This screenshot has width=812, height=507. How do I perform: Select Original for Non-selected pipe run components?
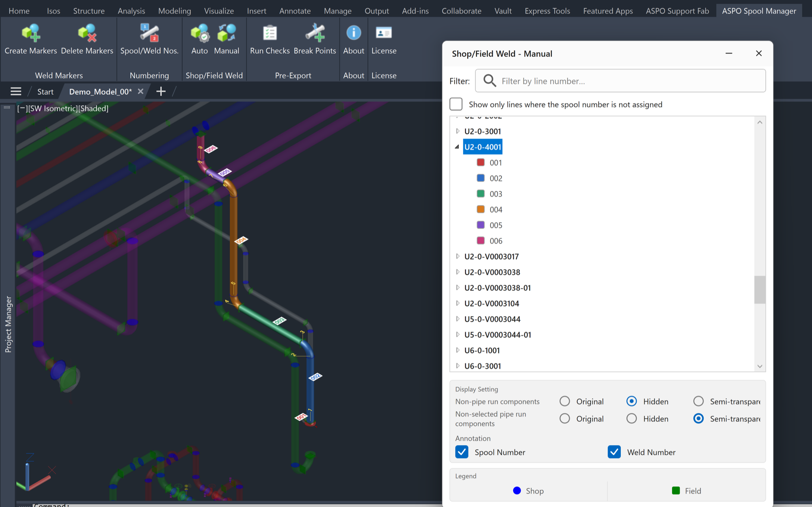[x=565, y=418]
